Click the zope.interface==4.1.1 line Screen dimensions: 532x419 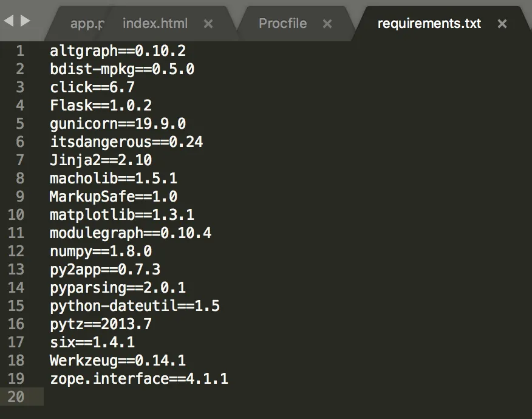coord(139,379)
